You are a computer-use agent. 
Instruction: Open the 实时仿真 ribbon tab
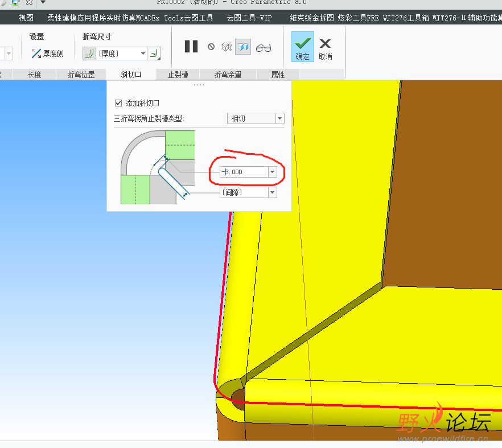[x=121, y=18]
